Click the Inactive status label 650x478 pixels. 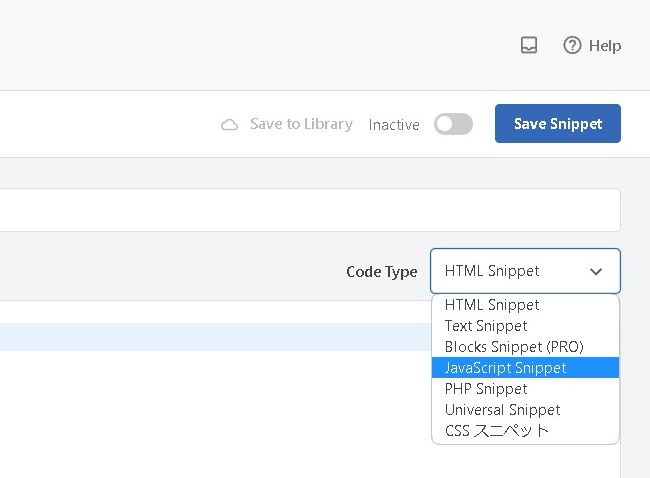(394, 125)
